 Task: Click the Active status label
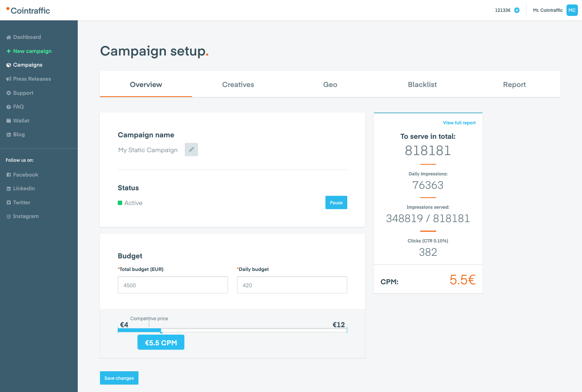pyautogui.click(x=133, y=203)
